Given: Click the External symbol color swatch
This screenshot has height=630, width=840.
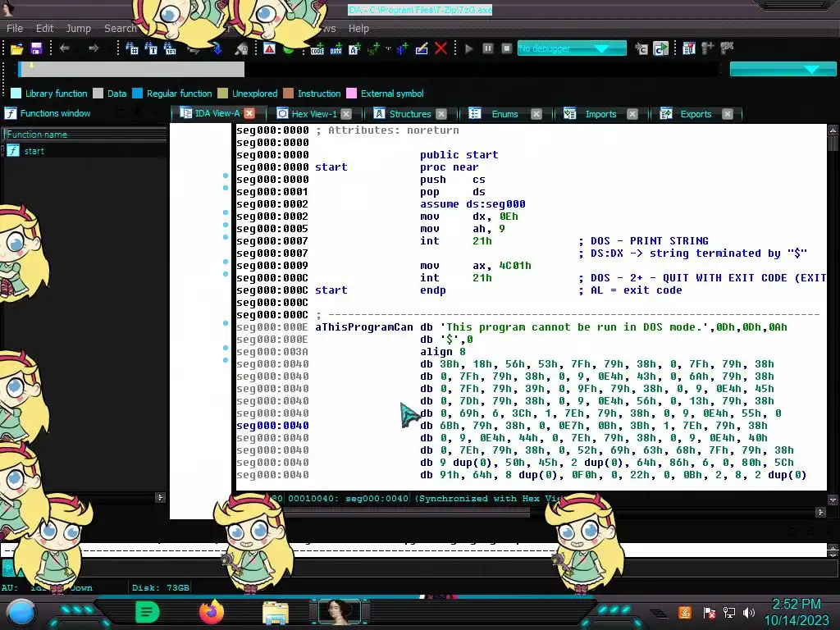Looking at the screenshot, I should point(351,94).
